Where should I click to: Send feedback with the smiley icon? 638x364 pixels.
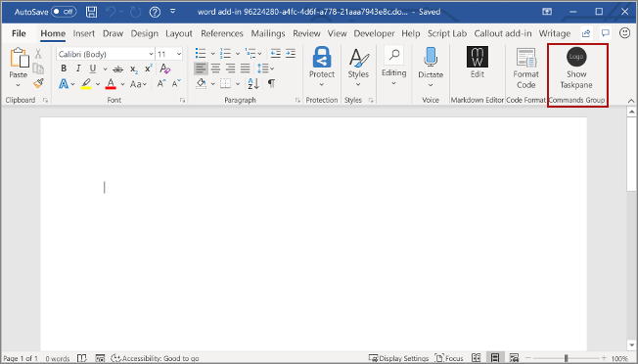[x=624, y=33]
